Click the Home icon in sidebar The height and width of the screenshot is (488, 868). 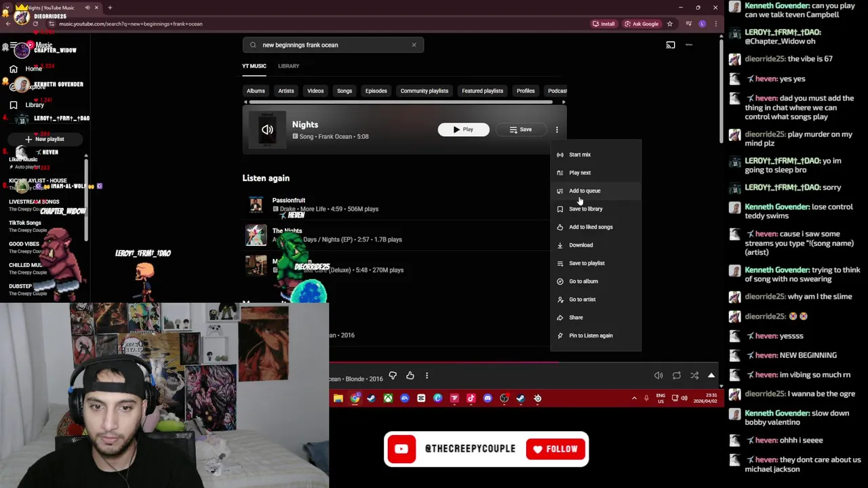pos(14,68)
